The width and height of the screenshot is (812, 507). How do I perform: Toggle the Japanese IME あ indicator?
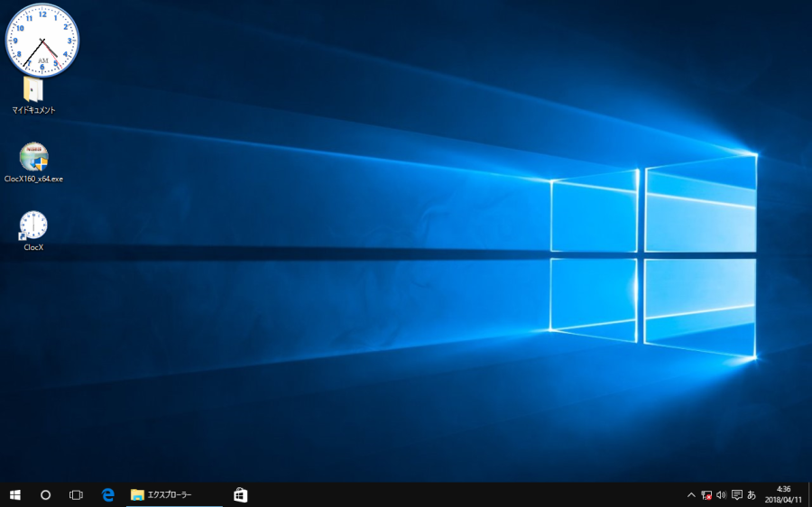click(x=752, y=495)
